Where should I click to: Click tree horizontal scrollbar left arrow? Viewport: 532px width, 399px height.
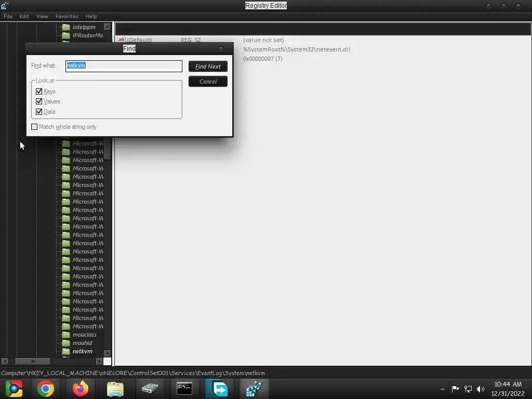pyautogui.click(x=5, y=362)
